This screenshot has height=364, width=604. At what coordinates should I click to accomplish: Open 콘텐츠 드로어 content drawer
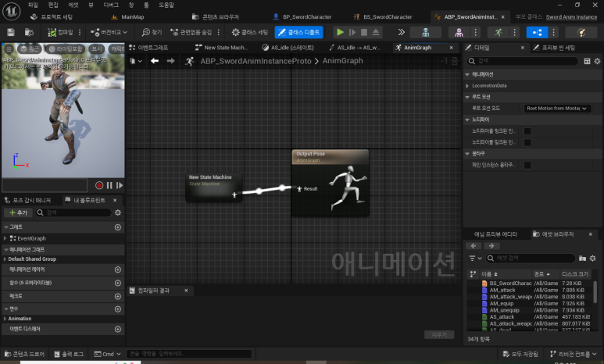point(25,354)
